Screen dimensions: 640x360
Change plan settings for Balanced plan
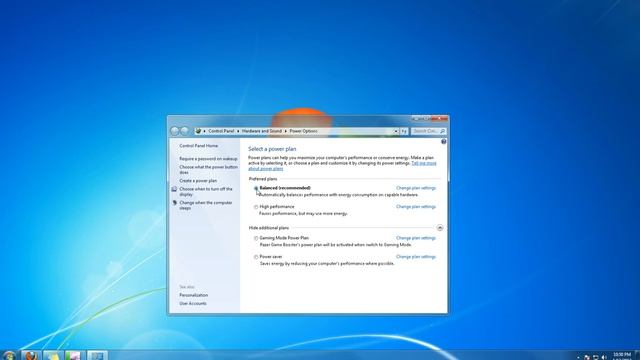coord(416,188)
